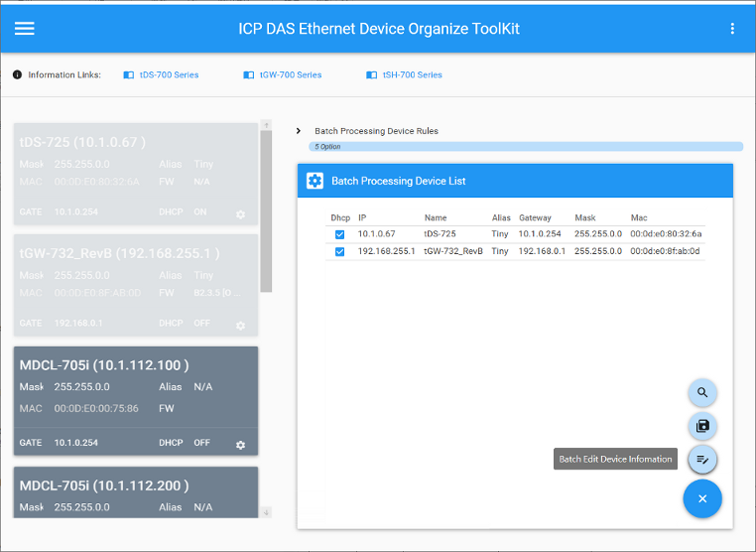Image resolution: width=756 pixels, height=552 pixels.
Task: Open the three-dot more options menu
Action: click(x=732, y=29)
